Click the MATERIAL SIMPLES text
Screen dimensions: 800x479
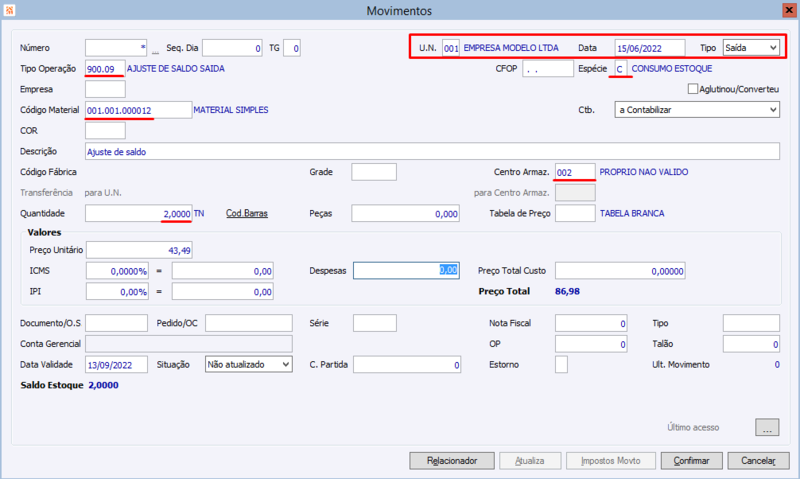(231, 110)
